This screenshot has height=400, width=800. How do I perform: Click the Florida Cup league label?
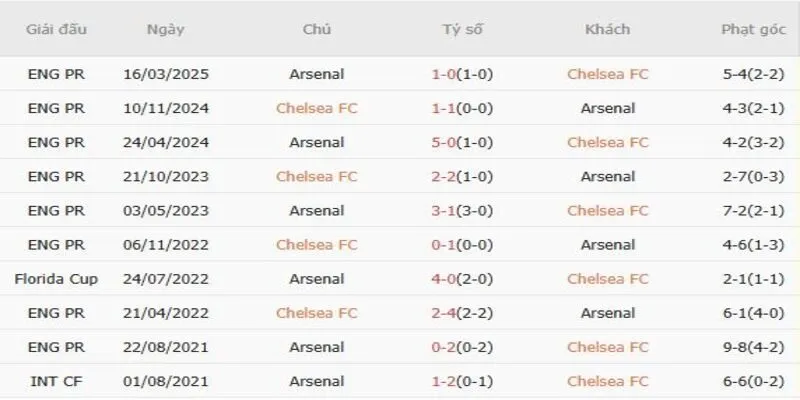(56, 278)
